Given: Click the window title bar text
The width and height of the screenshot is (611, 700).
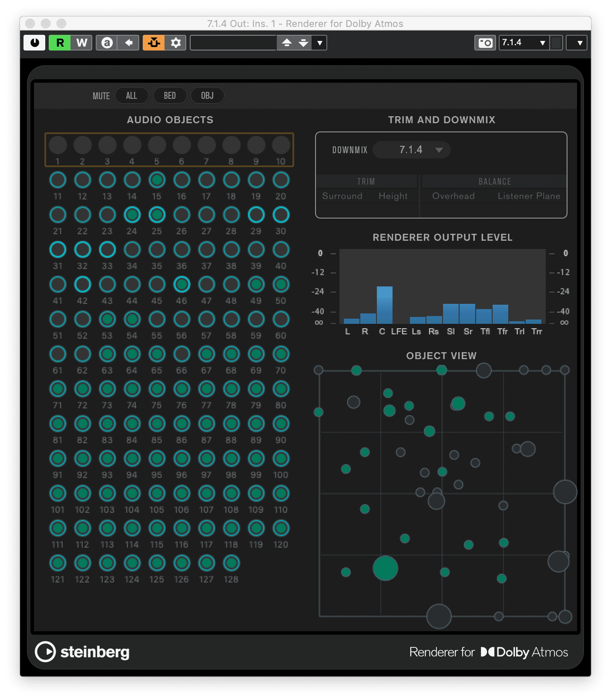Looking at the screenshot, I should pos(305,24).
